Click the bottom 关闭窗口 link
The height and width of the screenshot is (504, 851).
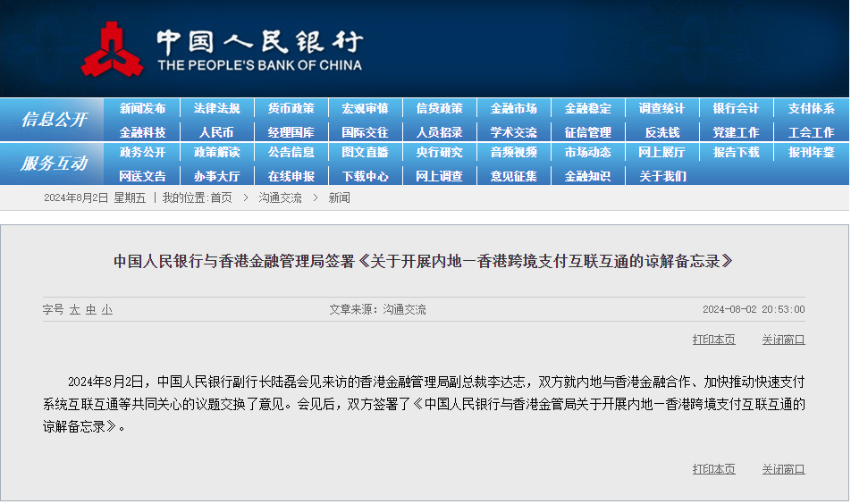coord(783,469)
